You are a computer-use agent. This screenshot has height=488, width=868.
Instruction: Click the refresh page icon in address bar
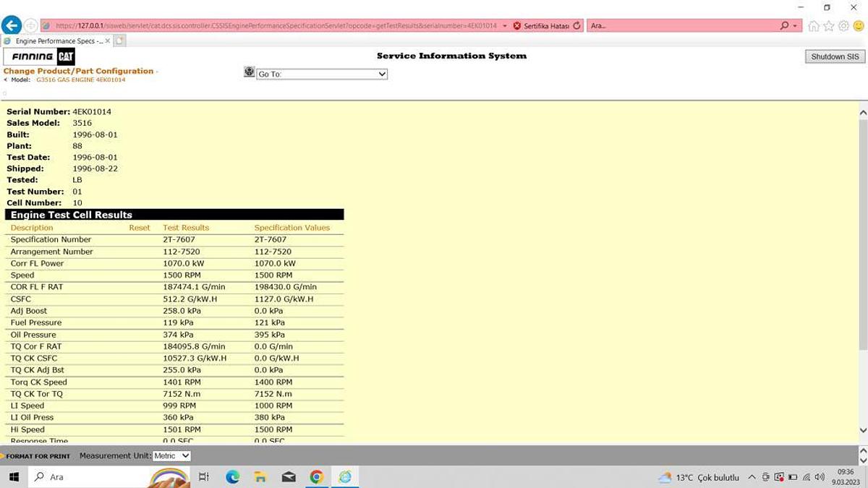[x=576, y=25]
